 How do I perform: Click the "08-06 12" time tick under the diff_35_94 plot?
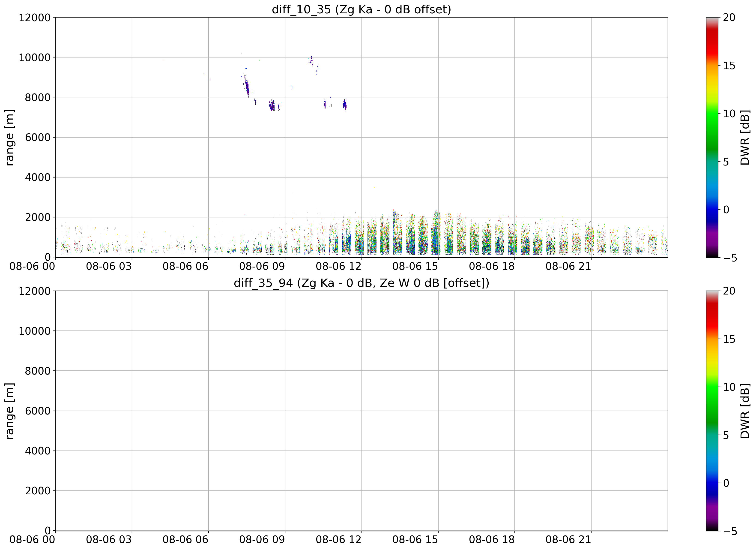(339, 540)
